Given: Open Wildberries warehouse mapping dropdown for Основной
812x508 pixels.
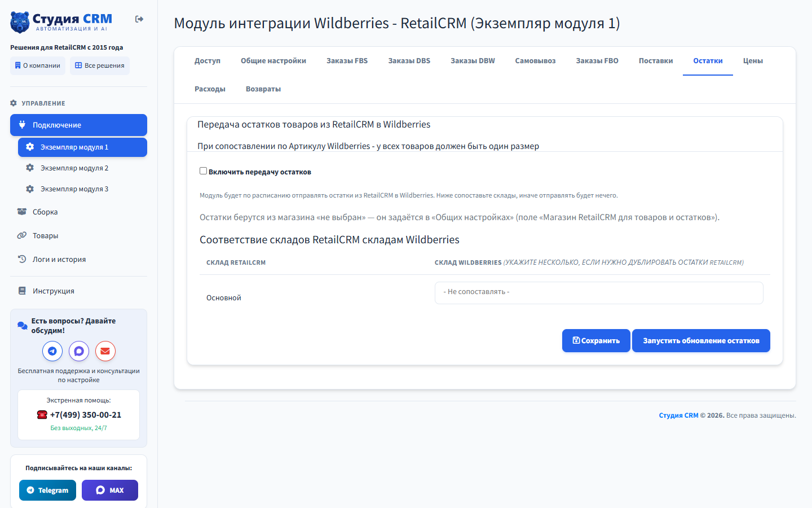Looking at the screenshot, I should point(599,293).
